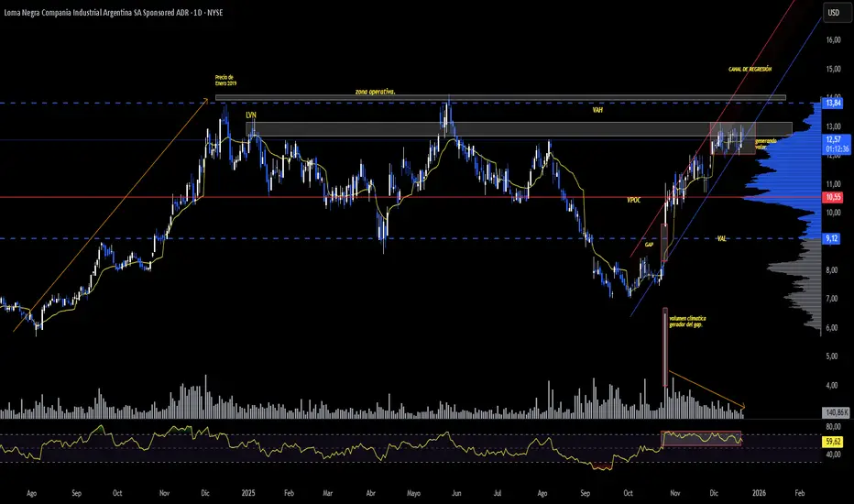Click the Mar label on time axis
The width and height of the screenshot is (854, 504).
327,493
